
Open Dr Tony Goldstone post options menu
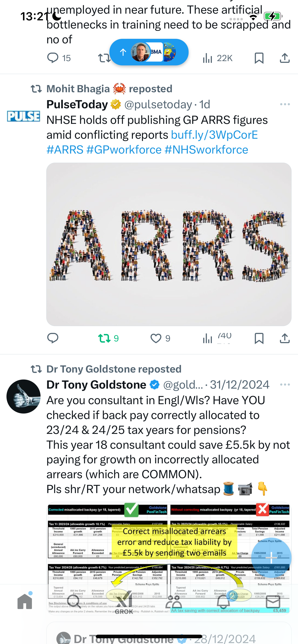[x=285, y=385]
